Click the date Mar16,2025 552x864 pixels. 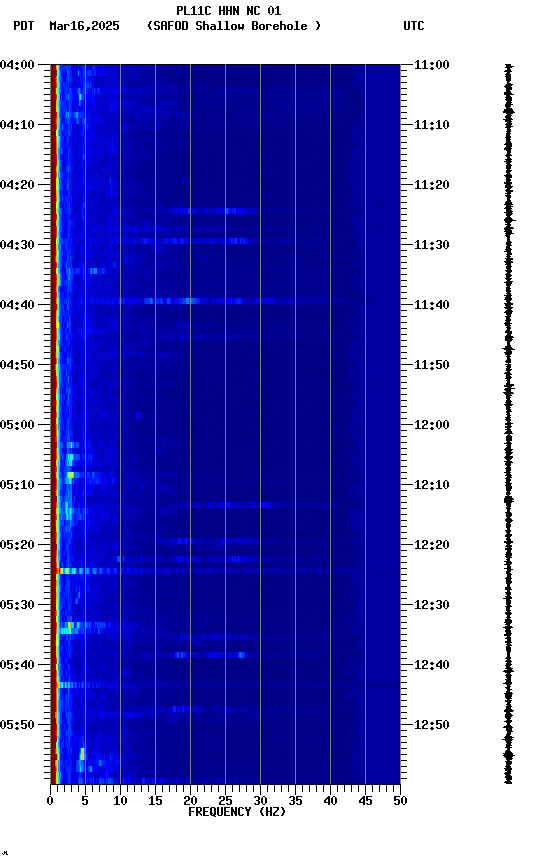pos(84,26)
